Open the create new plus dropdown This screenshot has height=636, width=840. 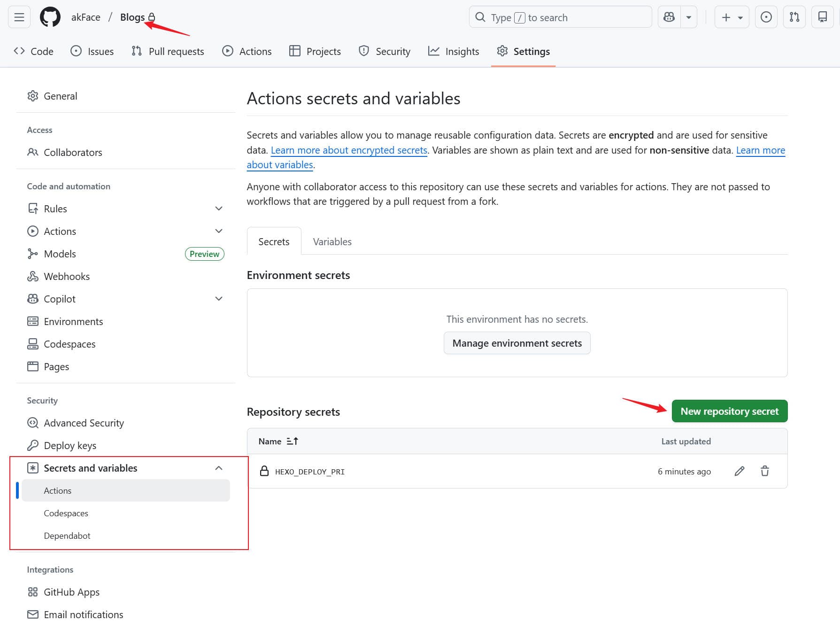point(731,17)
